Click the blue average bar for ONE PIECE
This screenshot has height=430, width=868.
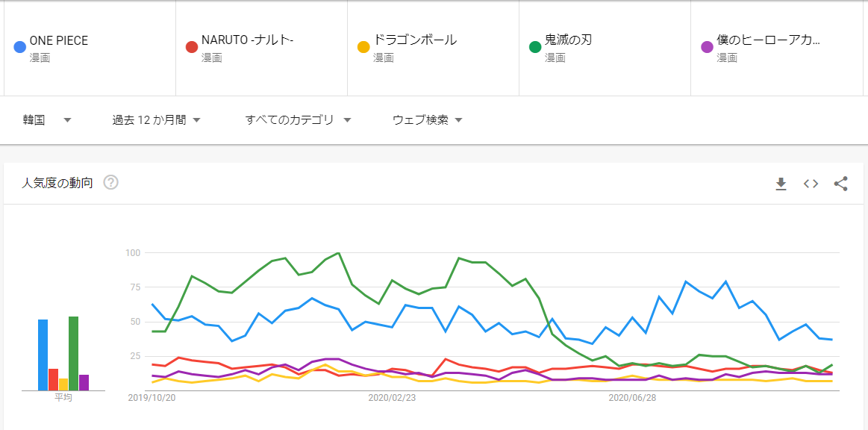point(43,355)
